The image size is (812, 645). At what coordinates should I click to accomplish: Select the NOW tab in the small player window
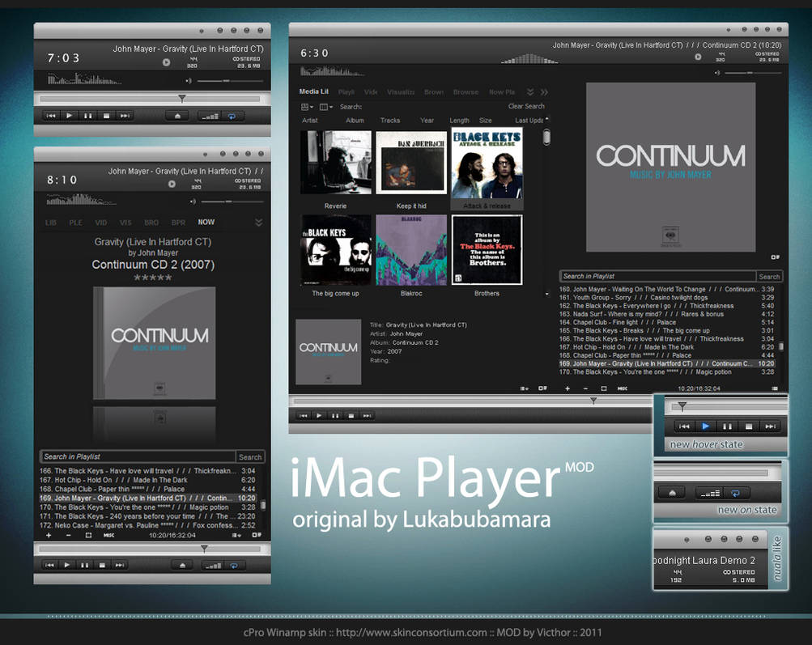pyautogui.click(x=206, y=222)
